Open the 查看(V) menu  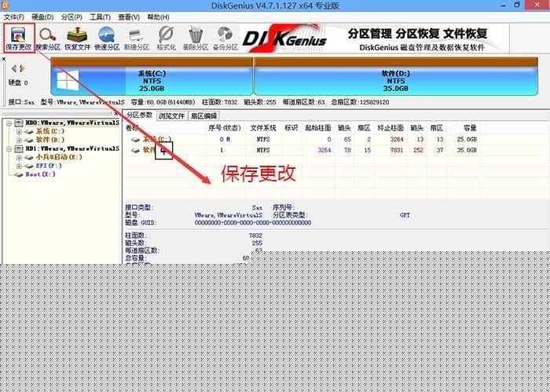129,16
